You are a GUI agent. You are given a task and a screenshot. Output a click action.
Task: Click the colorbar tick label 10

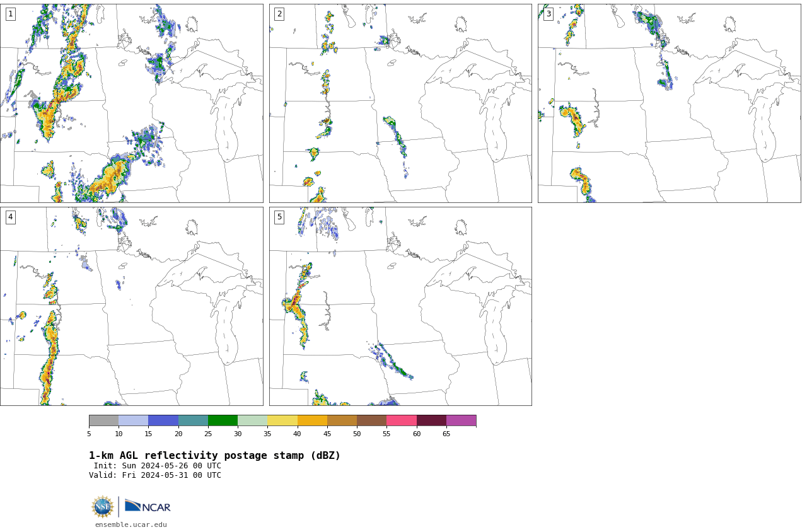click(x=119, y=434)
